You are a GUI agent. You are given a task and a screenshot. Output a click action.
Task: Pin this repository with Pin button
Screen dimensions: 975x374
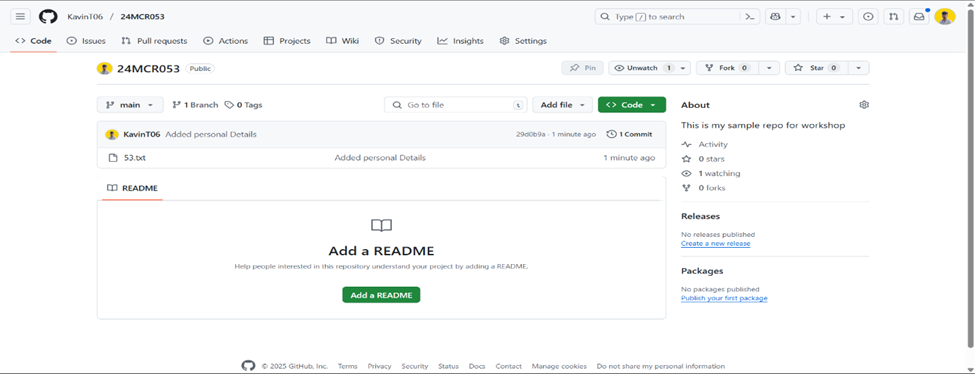(x=583, y=68)
